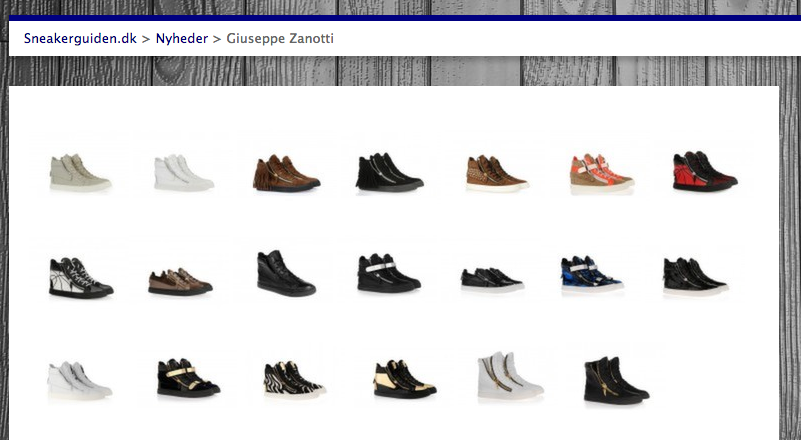This screenshot has height=440, width=801.
Task: Choose the blue patterned strap sneaker
Action: (592, 274)
